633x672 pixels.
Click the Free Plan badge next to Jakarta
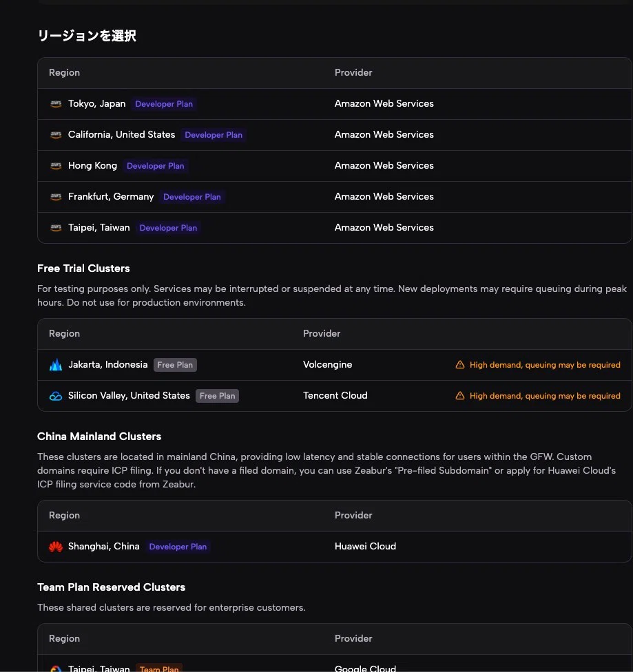(175, 365)
